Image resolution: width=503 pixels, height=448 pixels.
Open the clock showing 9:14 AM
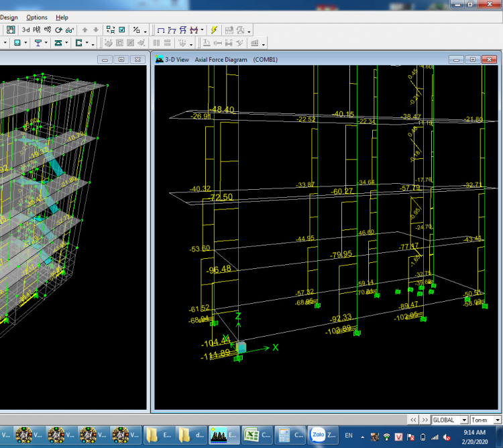[x=474, y=437]
